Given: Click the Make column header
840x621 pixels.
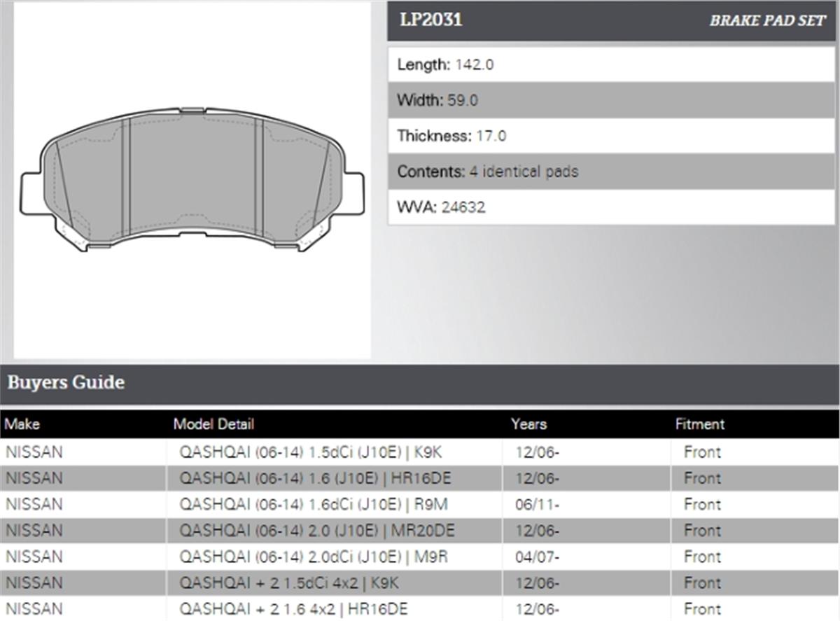Looking at the screenshot, I should [22, 424].
